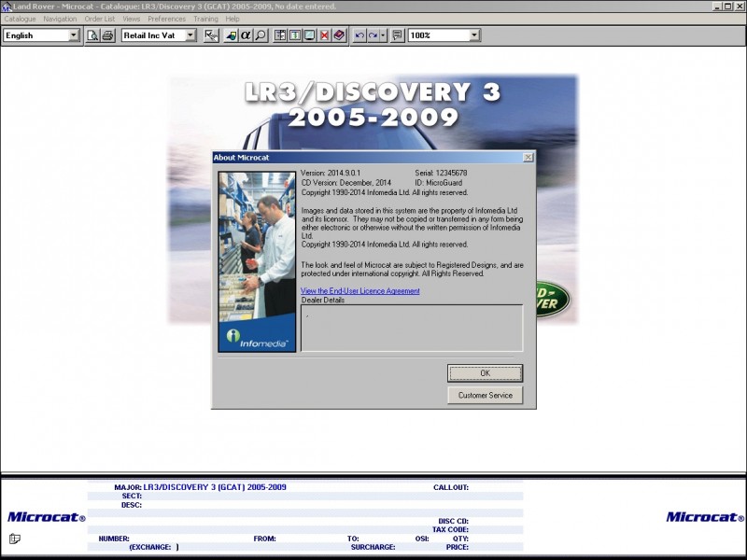Click the printer icon in toolbar
The height and width of the screenshot is (560, 747).
click(x=107, y=35)
